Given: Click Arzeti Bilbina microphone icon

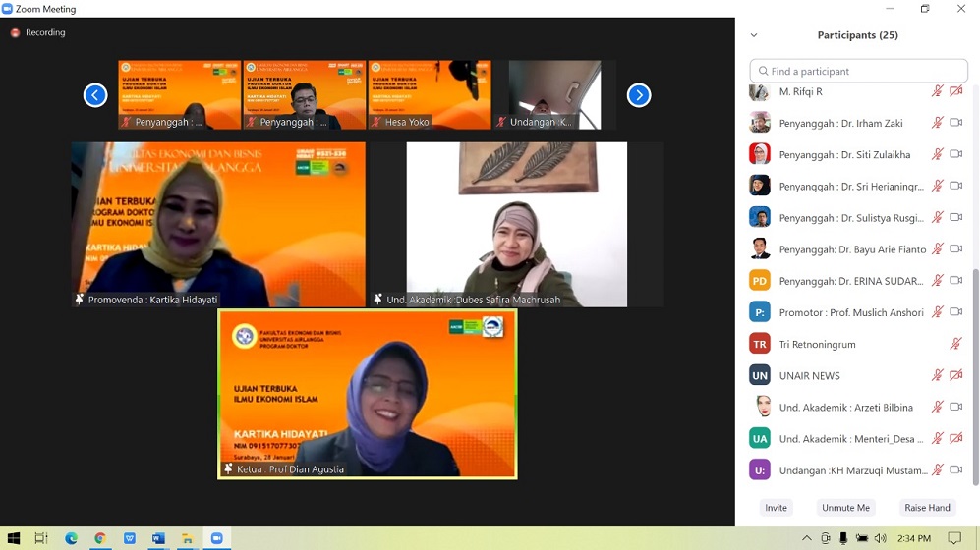Looking at the screenshot, I should (x=937, y=407).
